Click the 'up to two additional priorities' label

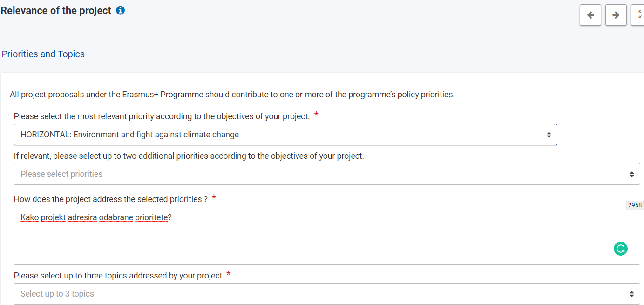(x=189, y=156)
